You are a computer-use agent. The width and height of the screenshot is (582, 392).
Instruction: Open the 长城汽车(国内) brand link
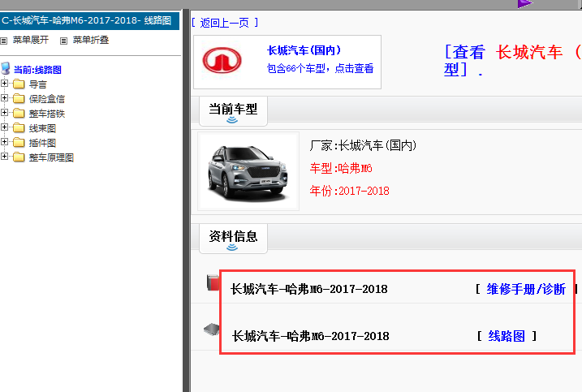click(304, 50)
